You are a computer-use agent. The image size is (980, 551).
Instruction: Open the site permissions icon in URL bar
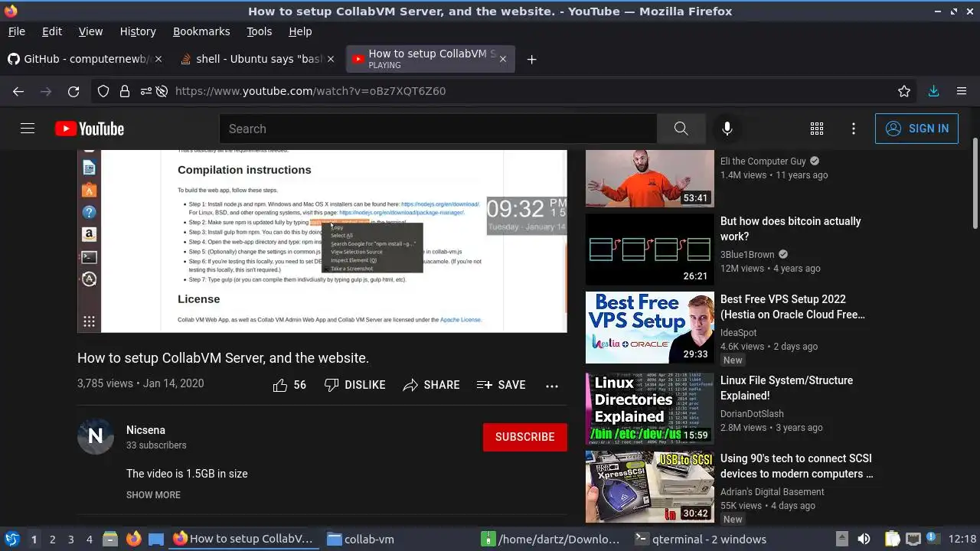pyautogui.click(x=145, y=91)
